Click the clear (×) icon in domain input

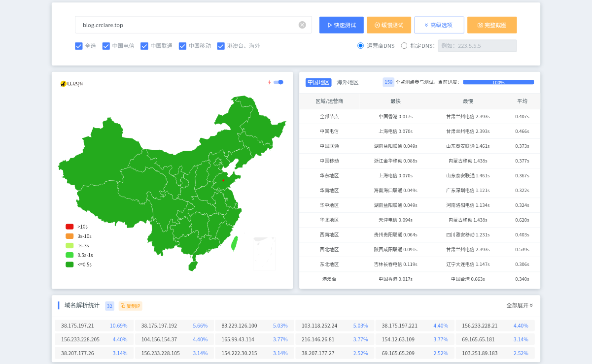[x=302, y=25]
